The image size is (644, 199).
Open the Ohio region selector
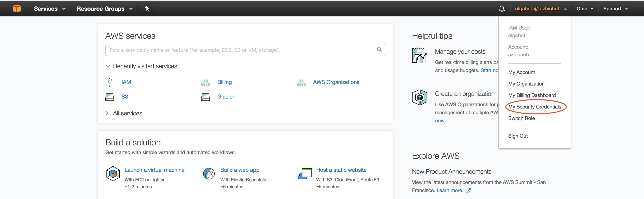click(x=585, y=9)
